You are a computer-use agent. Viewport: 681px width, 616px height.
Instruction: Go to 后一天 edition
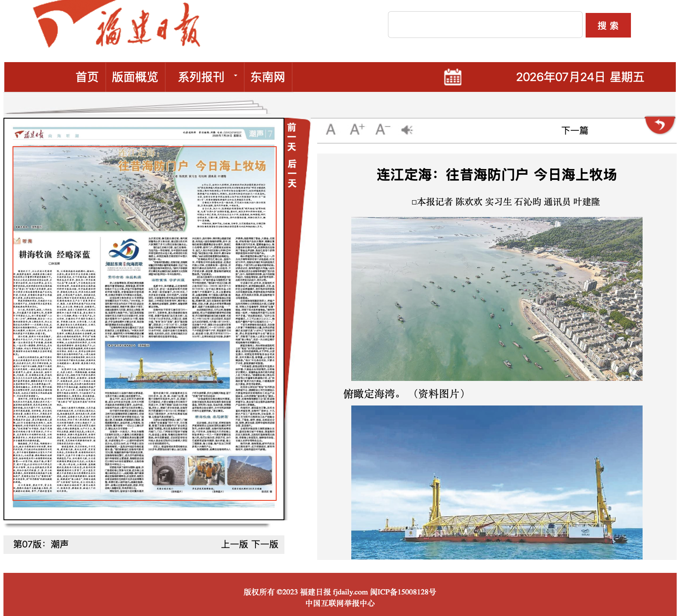[292, 173]
